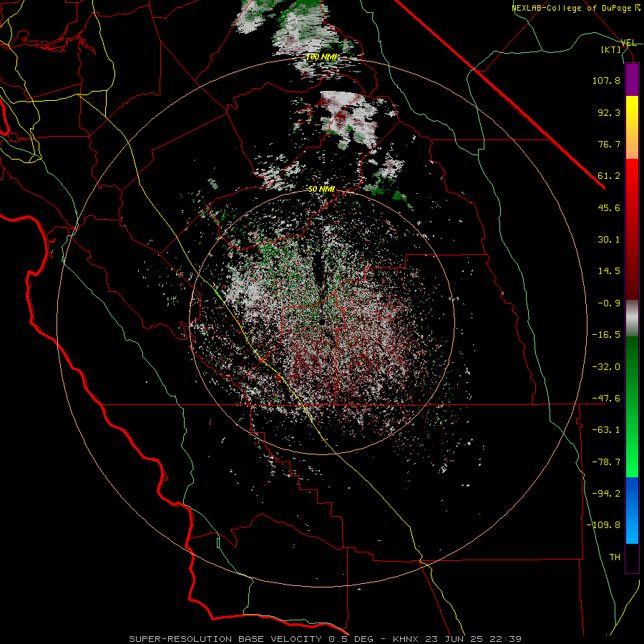The width and height of the screenshot is (644, 644).
Task: Click the 92.3 velocity scale value
Action: [x=609, y=112]
